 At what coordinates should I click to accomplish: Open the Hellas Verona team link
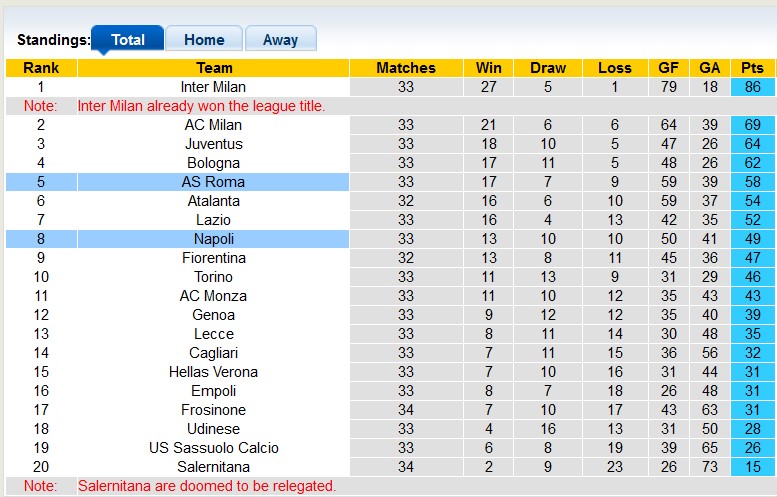point(213,372)
